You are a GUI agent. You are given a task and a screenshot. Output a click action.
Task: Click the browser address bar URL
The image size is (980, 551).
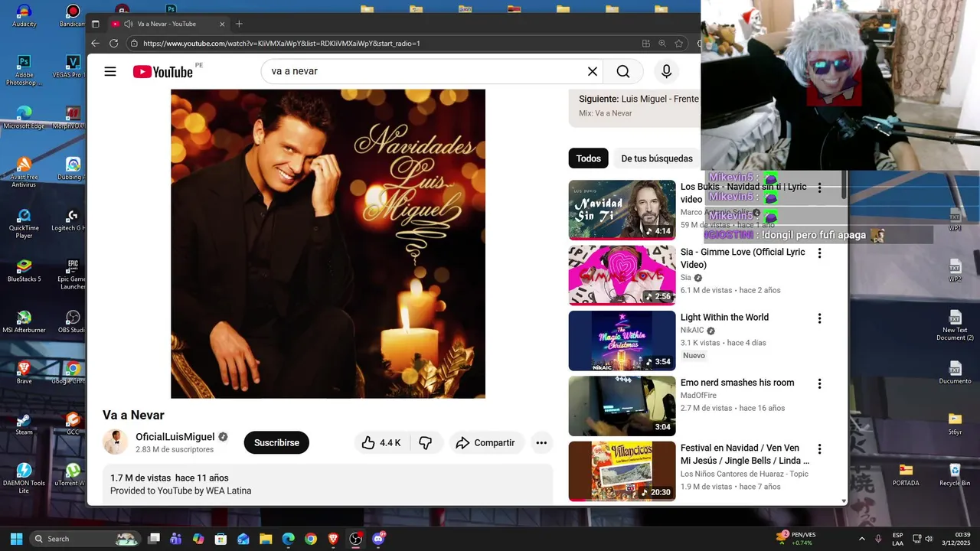tap(281, 44)
